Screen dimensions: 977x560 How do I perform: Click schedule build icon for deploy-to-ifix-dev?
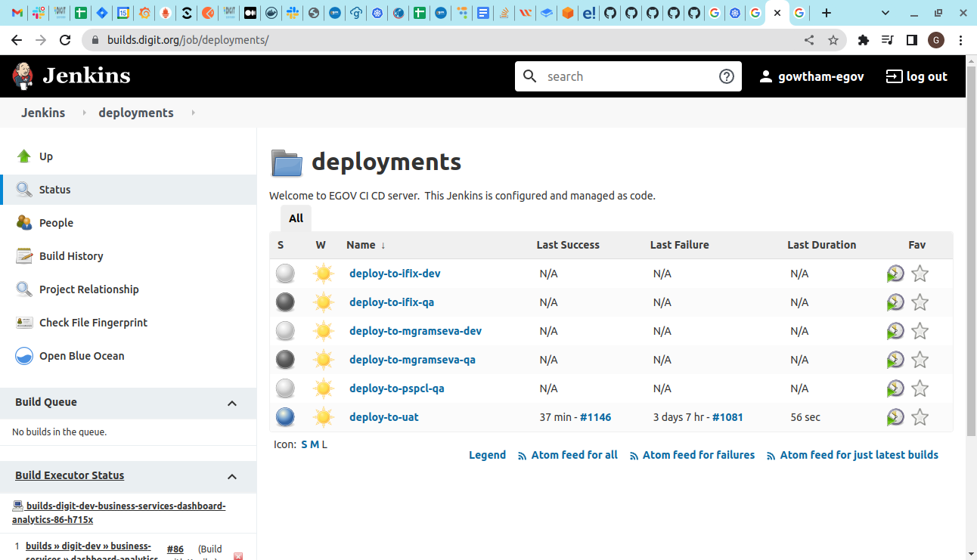[895, 274]
